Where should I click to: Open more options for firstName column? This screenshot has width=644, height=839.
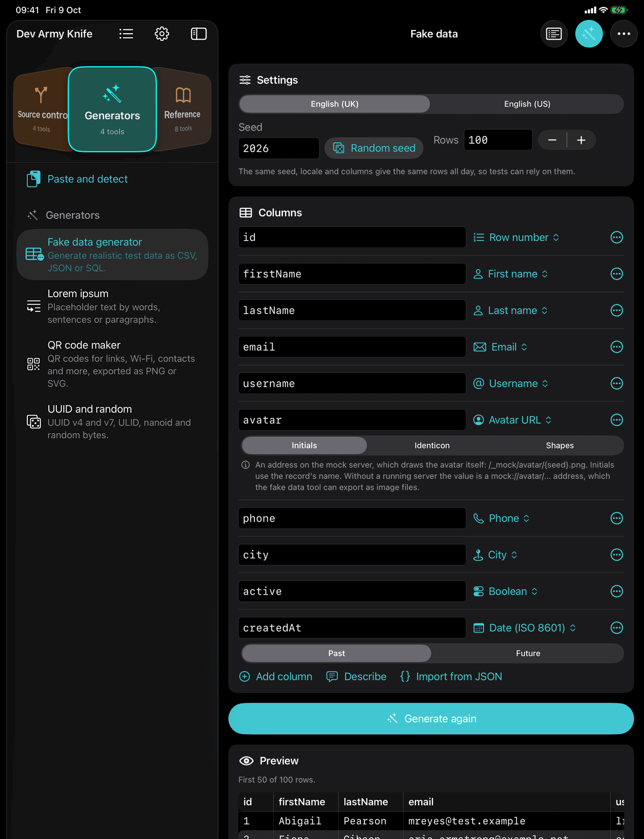(x=617, y=274)
